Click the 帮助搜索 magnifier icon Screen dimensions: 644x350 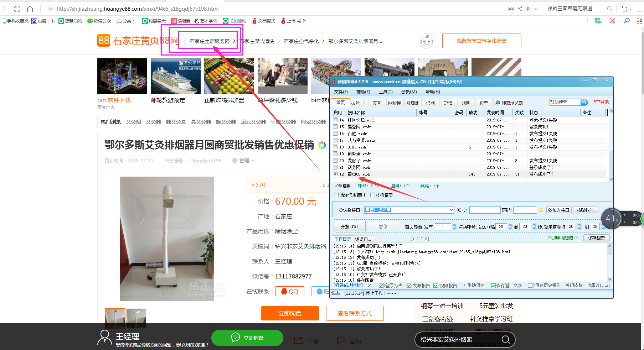click(x=584, y=102)
